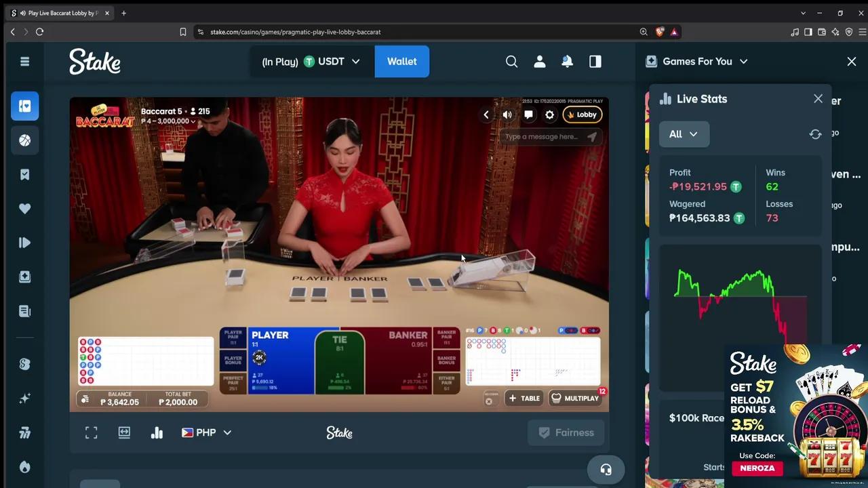
Task: Toggle the side panel icon in header
Action: (595, 62)
